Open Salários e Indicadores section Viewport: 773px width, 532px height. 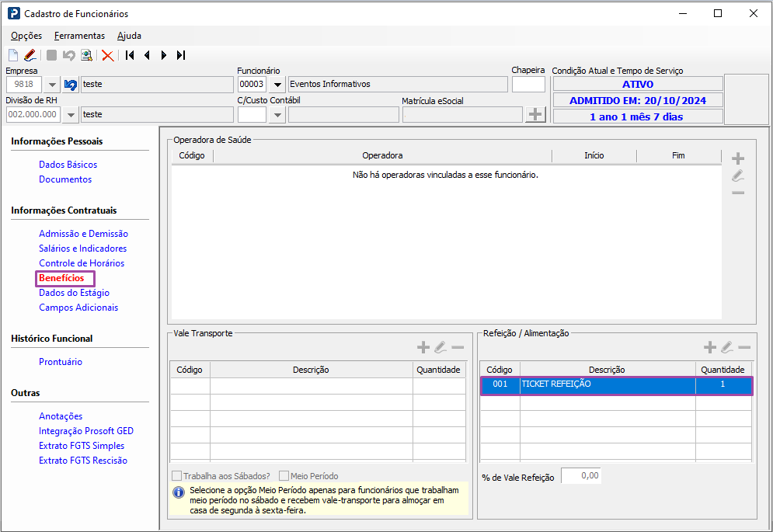[x=83, y=249]
